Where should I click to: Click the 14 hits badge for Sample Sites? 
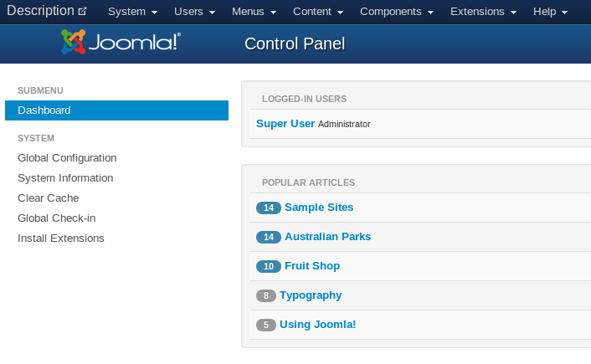269,208
